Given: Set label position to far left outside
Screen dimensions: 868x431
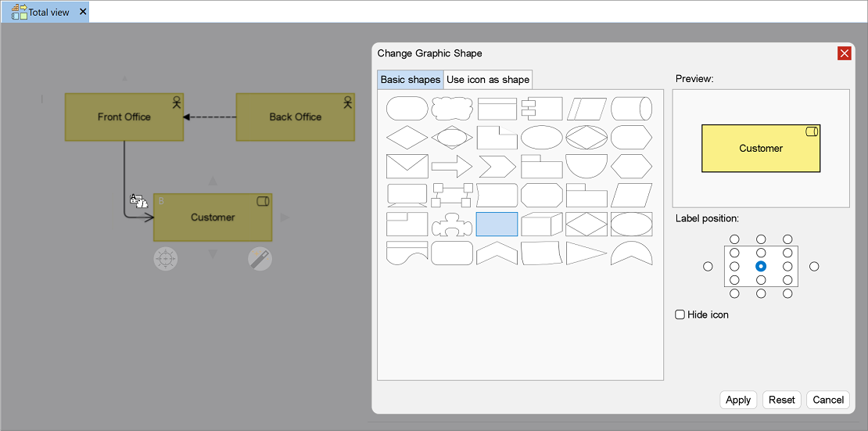Looking at the screenshot, I should click(708, 267).
